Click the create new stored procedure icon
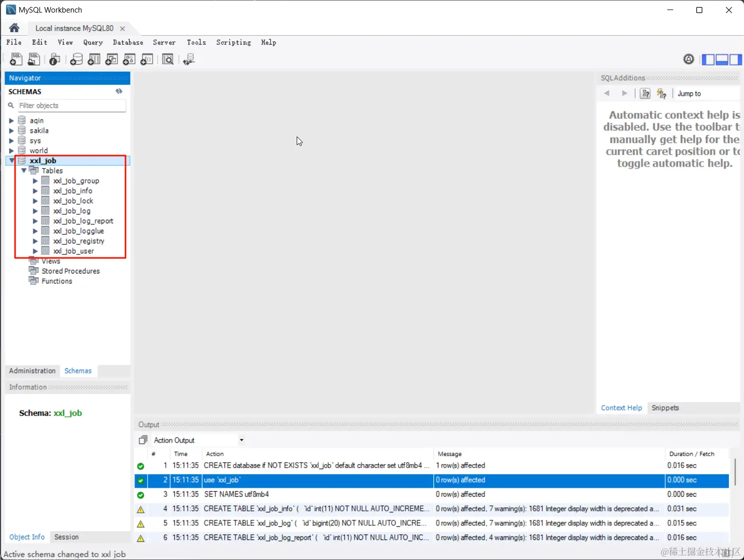Screen dimensions: 744x560 point(129,59)
